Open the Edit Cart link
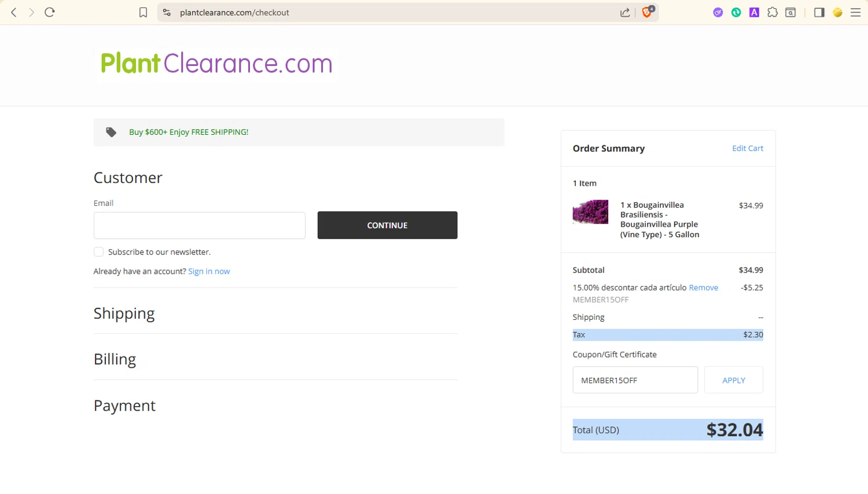The height and width of the screenshot is (494, 868). pos(748,148)
